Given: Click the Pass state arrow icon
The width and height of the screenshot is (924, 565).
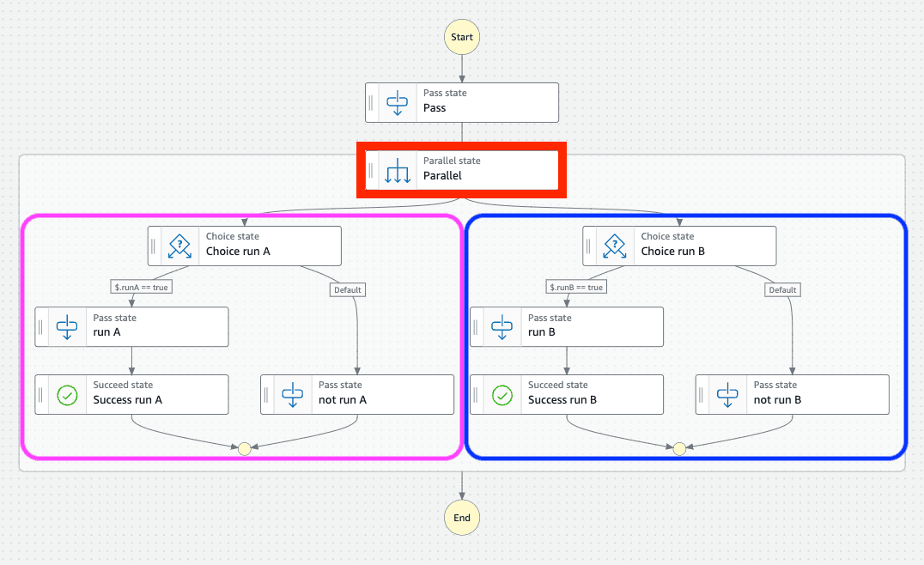Looking at the screenshot, I should [x=397, y=103].
